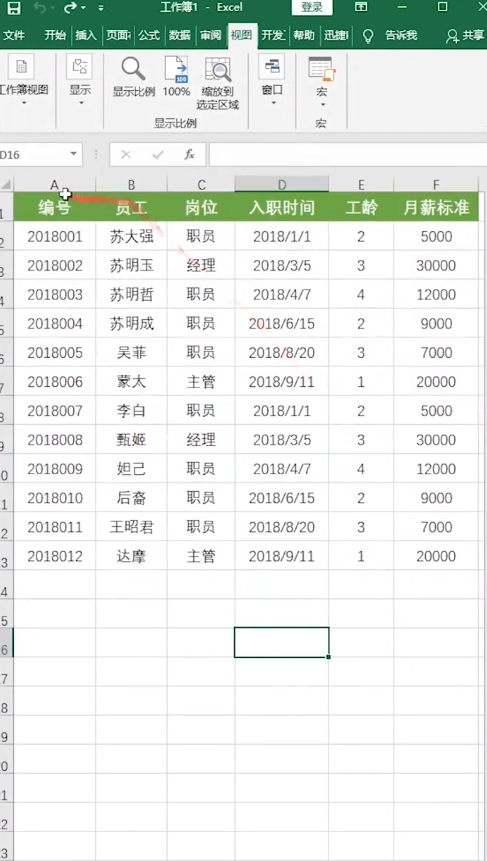Click the Name Box showing D16
This screenshot has width=487, height=861.
(33, 155)
